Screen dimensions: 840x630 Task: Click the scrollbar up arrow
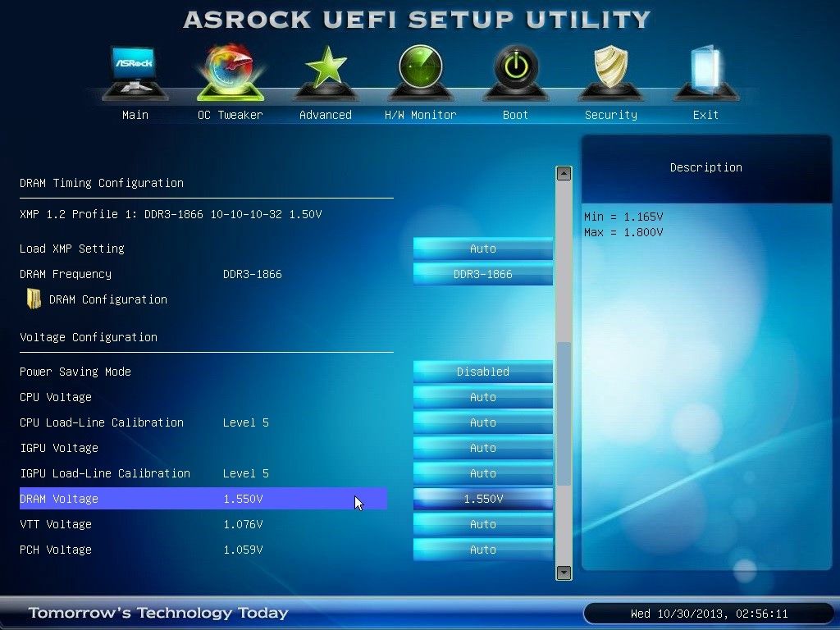(564, 173)
